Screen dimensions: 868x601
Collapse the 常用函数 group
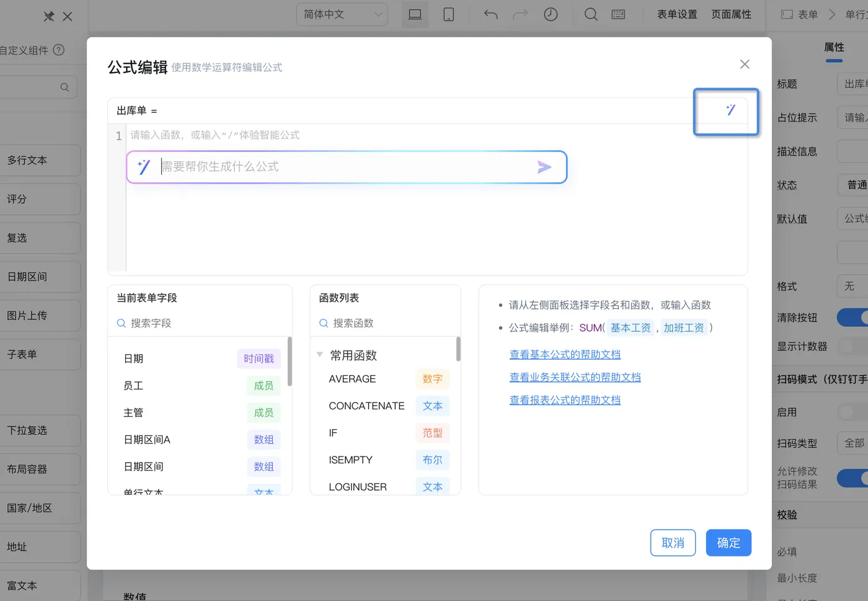coord(319,355)
